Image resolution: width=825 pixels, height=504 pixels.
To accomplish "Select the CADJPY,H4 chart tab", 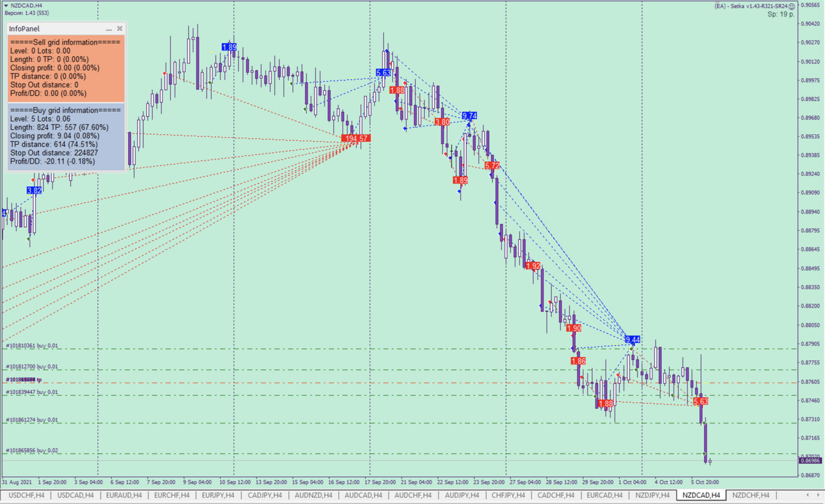I will point(265,495).
